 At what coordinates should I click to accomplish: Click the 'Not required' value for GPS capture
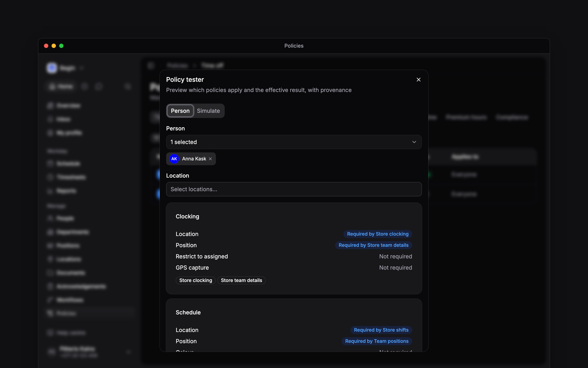(x=396, y=267)
